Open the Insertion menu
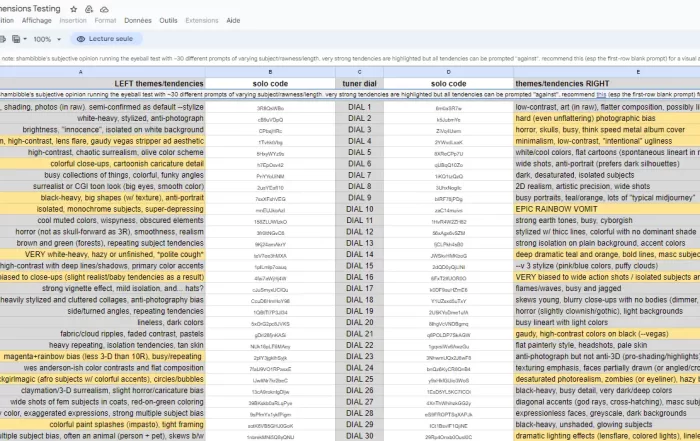This screenshot has width=700, height=441. (x=73, y=21)
